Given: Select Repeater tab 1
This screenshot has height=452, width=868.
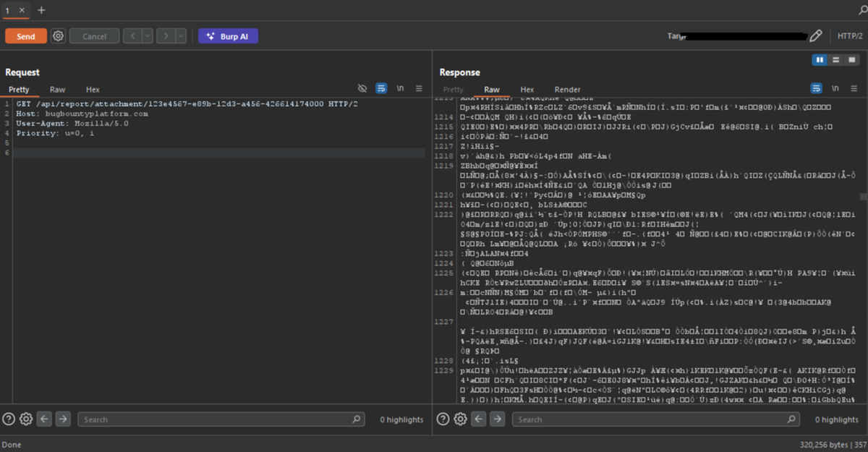Looking at the screenshot, I should pos(8,10).
